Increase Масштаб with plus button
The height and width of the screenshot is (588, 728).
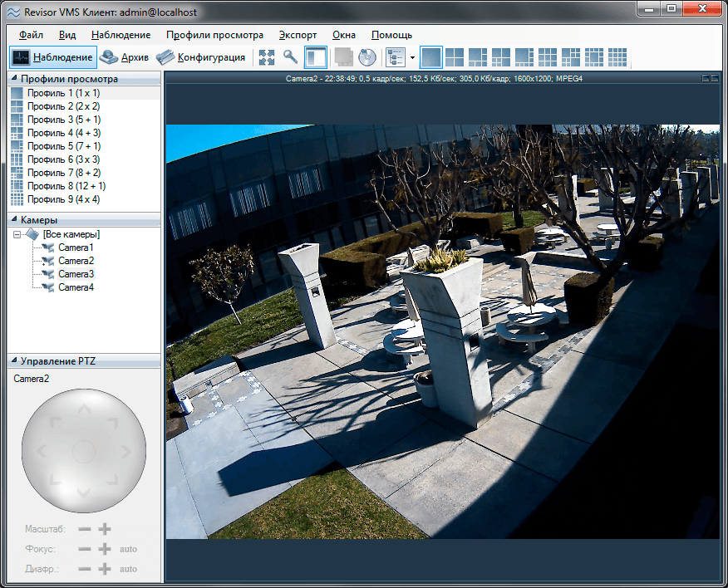click(105, 529)
